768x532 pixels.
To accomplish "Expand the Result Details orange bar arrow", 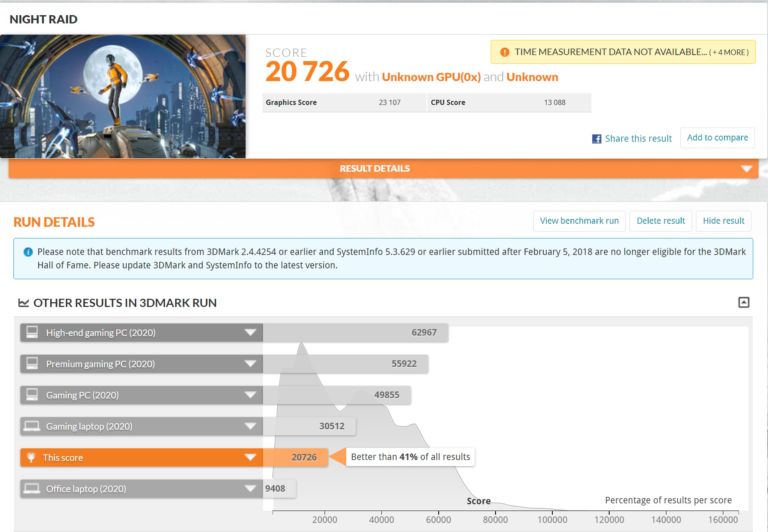I will pos(746,169).
